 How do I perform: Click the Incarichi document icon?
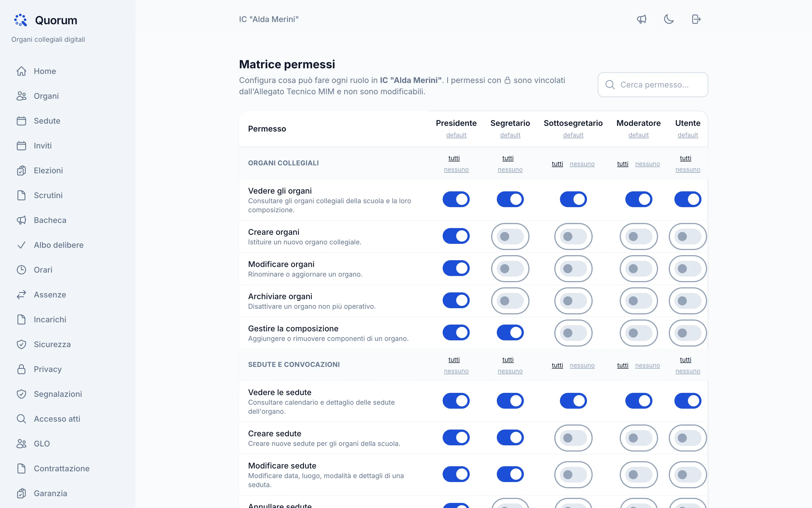click(x=21, y=319)
